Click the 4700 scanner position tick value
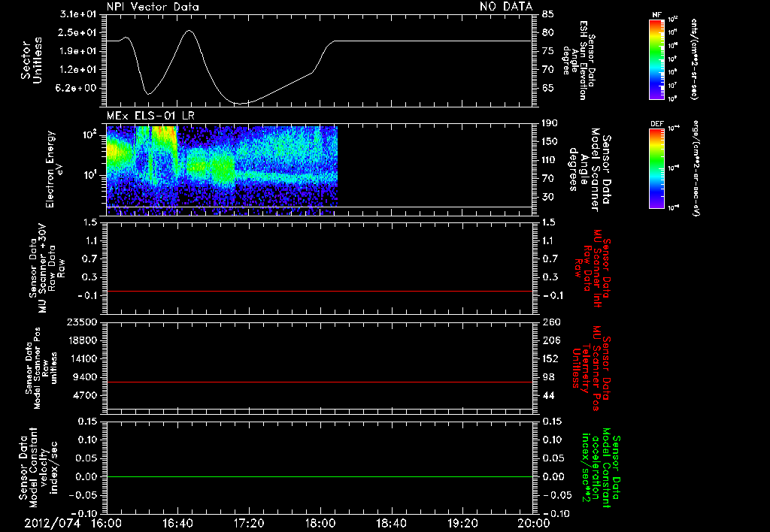The image size is (770, 532). click(x=84, y=395)
